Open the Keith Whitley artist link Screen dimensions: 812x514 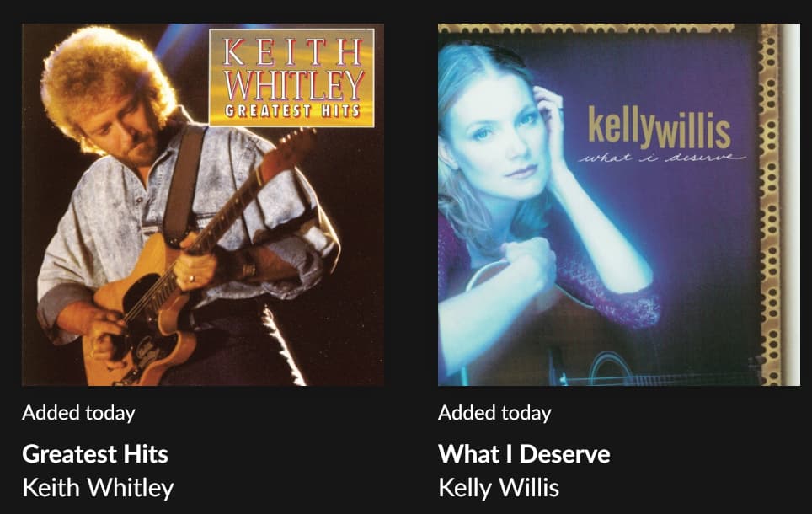pos(98,488)
